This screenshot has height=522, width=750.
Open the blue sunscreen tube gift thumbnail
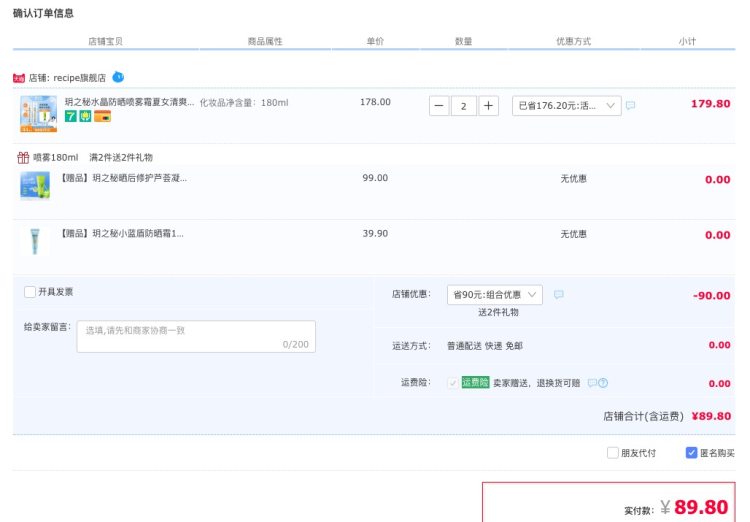[35, 241]
